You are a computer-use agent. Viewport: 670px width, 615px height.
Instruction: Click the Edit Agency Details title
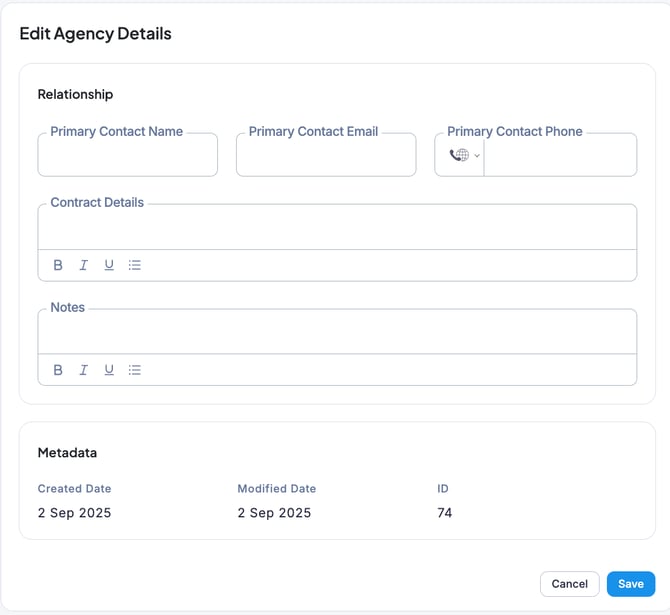click(x=96, y=34)
